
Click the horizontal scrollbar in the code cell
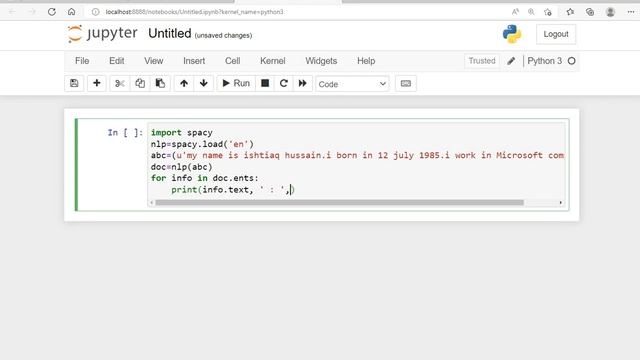[x=339, y=202]
